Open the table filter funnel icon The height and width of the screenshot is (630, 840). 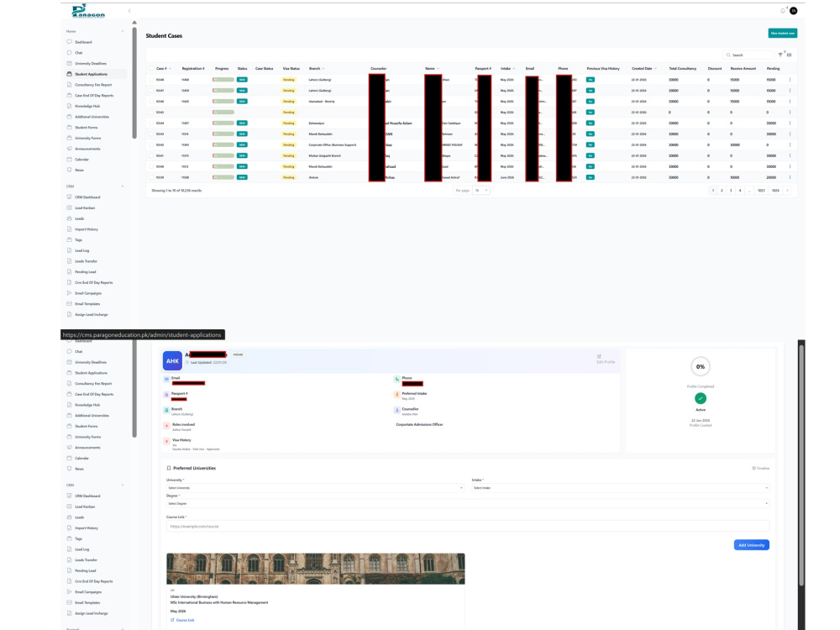click(780, 55)
